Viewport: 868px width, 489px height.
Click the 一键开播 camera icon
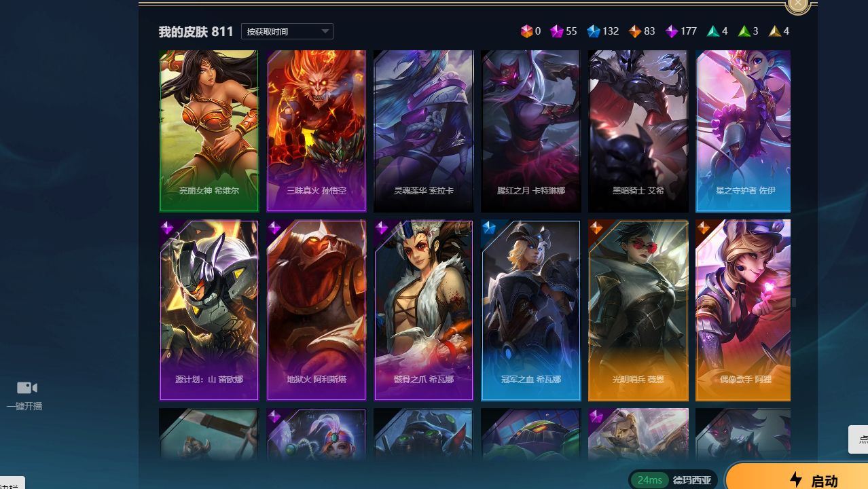[x=26, y=388]
